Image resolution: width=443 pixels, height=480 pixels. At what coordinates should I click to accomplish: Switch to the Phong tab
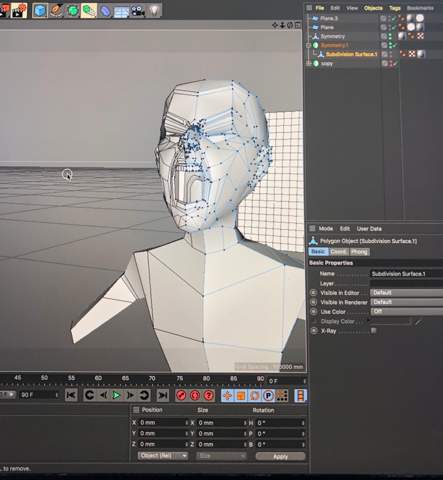tap(359, 252)
